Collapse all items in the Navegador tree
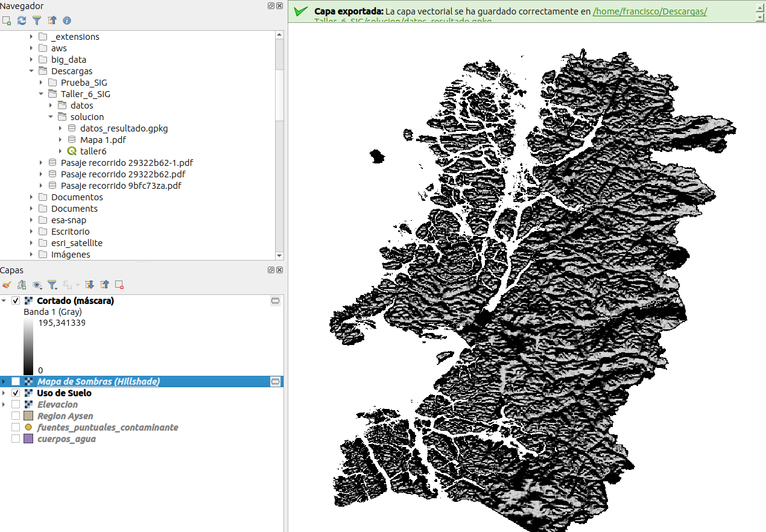Image resolution: width=766 pixels, height=532 pixels. click(x=52, y=21)
